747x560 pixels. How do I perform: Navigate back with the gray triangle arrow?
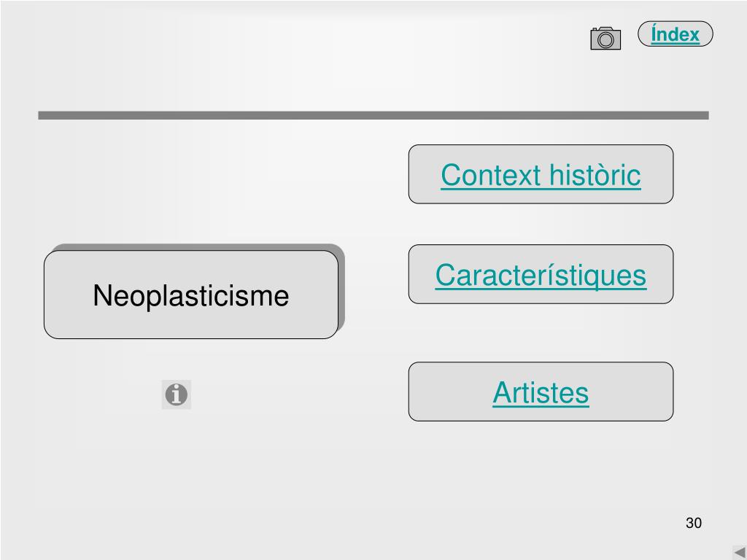click(740, 553)
